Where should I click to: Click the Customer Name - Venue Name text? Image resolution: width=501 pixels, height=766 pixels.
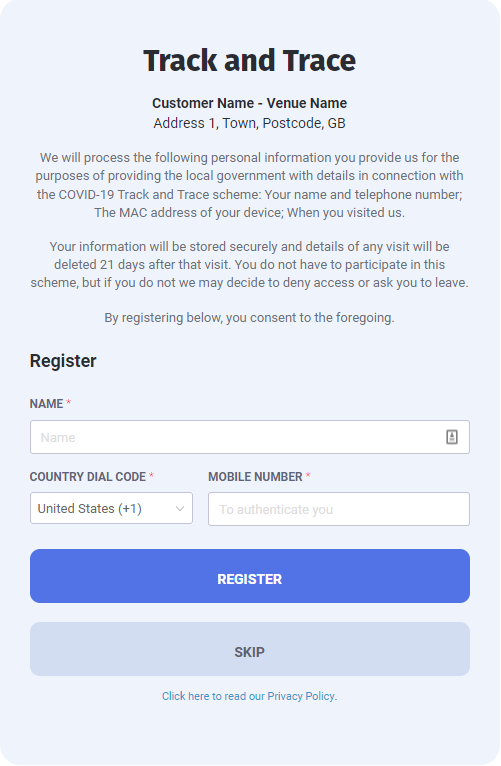(x=250, y=104)
